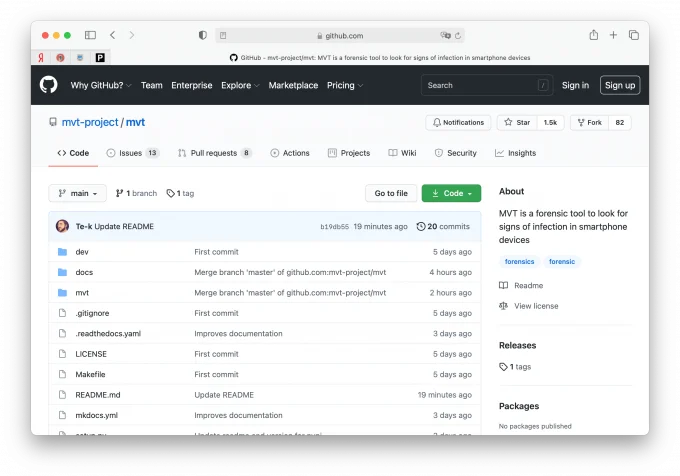Open the Team nav link
680x476 pixels.
coord(151,85)
